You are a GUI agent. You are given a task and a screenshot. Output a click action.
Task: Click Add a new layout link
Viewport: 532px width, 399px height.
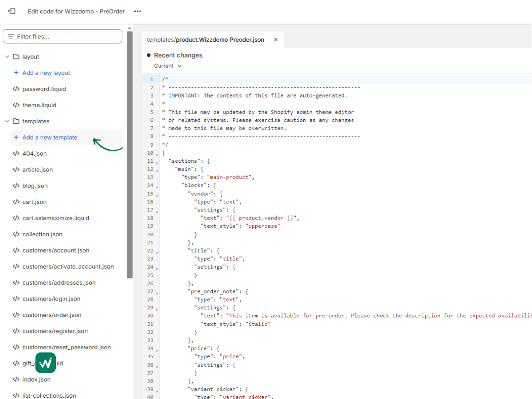point(46,73)
